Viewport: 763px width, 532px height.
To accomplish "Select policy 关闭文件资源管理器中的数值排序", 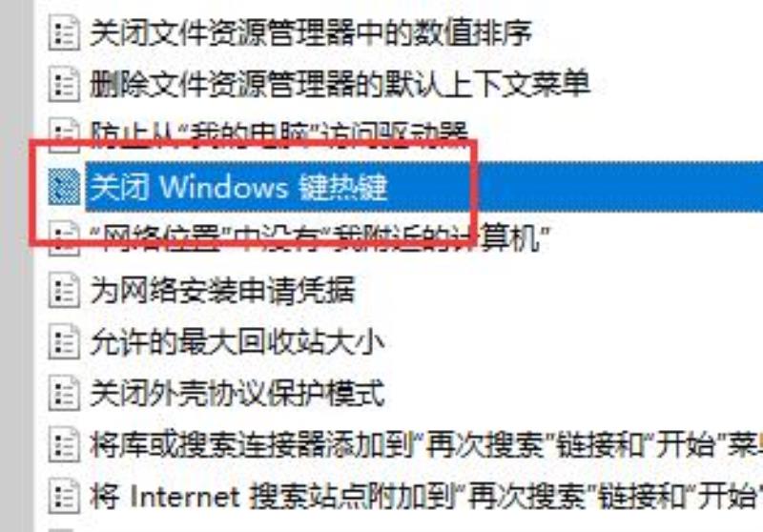I will (311, 32).
